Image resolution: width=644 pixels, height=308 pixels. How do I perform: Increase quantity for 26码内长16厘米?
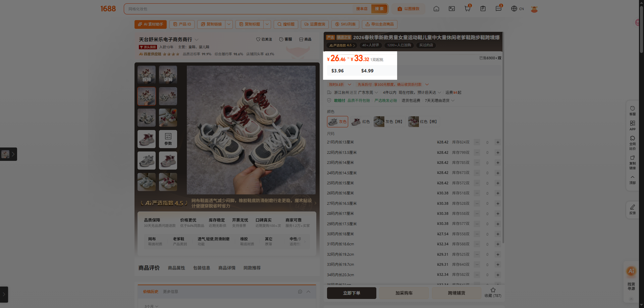(x=498, y=193)
